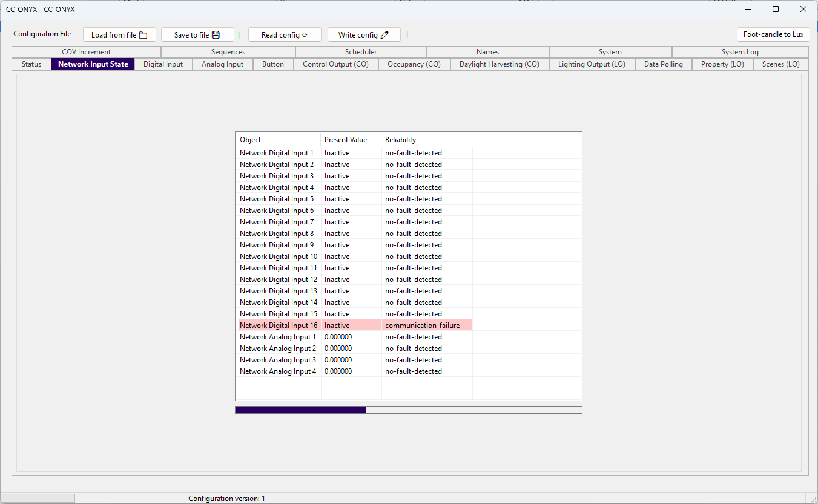The image size is (818, 504).
Task: Click the pencil icon on Write config
Action: tap(384, 35)
